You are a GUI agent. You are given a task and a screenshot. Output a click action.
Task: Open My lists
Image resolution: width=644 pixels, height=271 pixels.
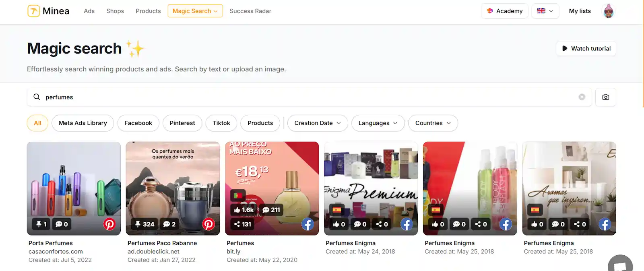[x=580, y=11]
